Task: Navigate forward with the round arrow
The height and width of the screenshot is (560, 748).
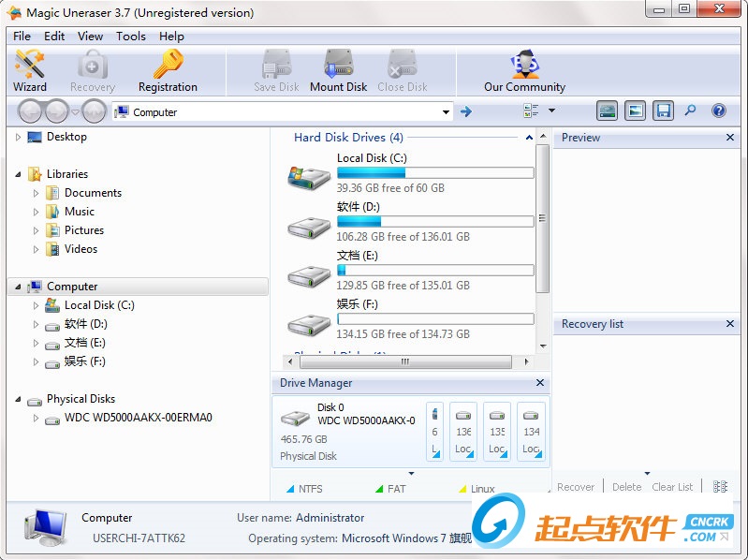Action: pos(57,111)
